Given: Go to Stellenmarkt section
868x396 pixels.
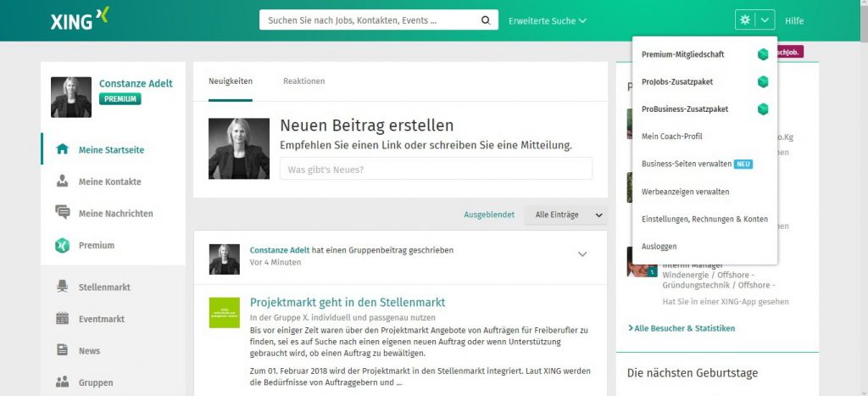Looking at the screenshot, I should pyautogui.click(x=104, y=287).
